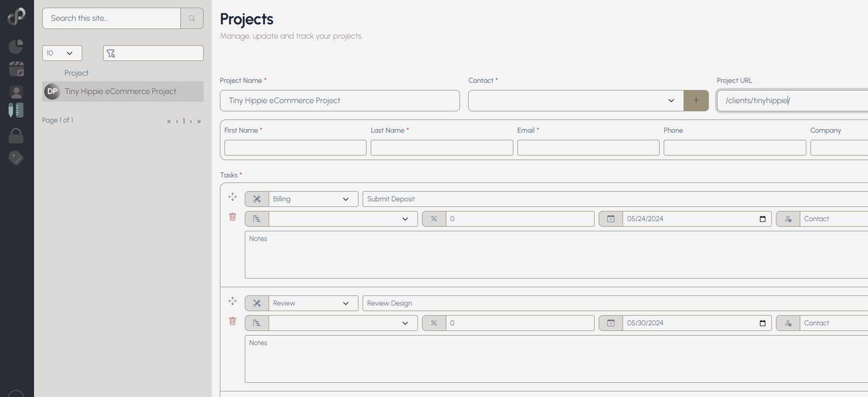
Task: Click the clapperboard icon in the sidebar
Action: 16,69
